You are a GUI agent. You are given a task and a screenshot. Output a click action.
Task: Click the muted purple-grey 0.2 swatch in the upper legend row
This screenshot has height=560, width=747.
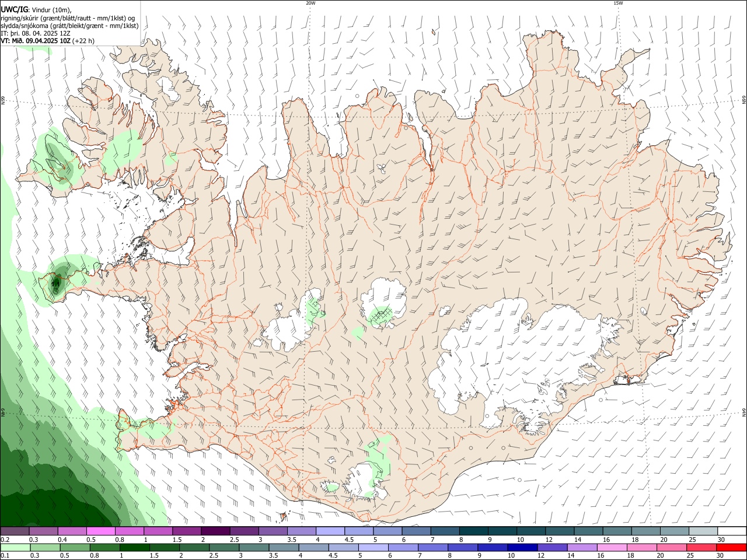click(x=15, y=531)
